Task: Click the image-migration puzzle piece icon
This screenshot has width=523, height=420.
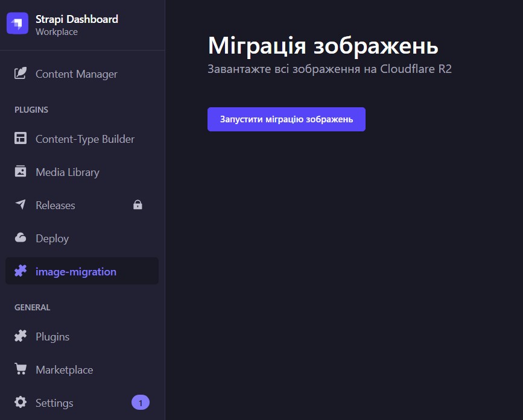Action: [21, 271]
